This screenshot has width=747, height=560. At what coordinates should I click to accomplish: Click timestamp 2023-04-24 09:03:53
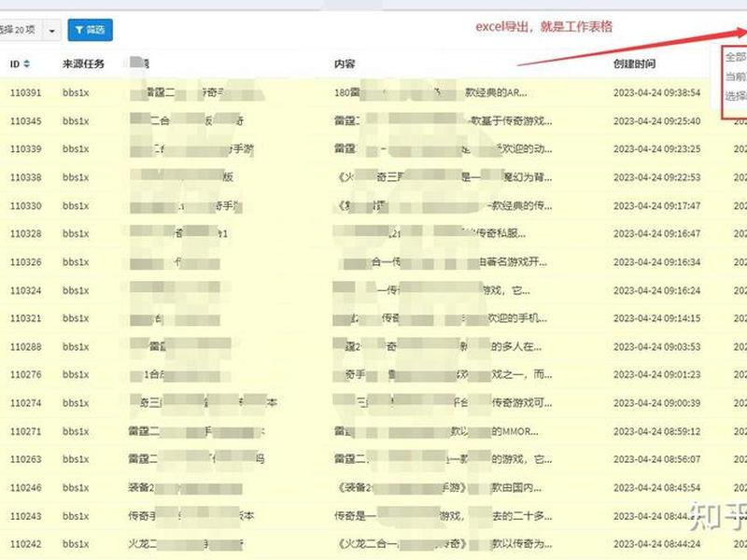pyautogui.click(x=657, y=346)
